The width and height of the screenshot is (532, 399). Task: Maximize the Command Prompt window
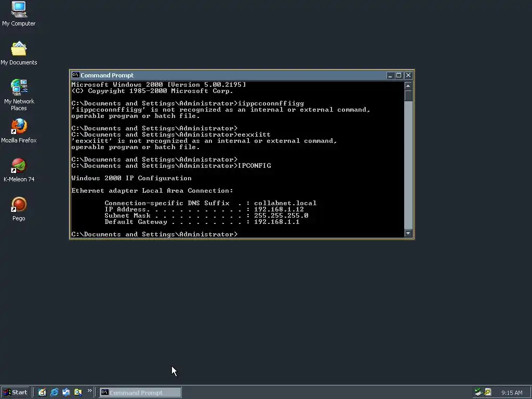[x=398, y=75]
